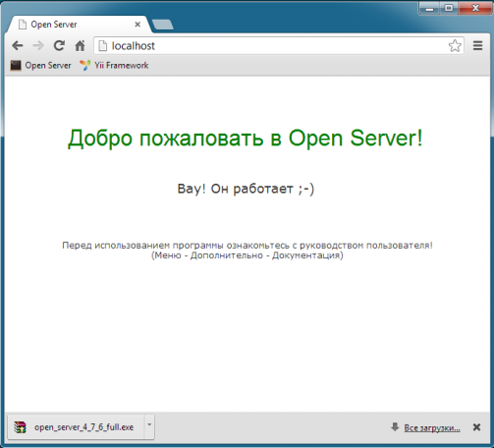The width and height of the screenshot is (494, 448).
Task: Open a new tab
Action: coord(163,25)
